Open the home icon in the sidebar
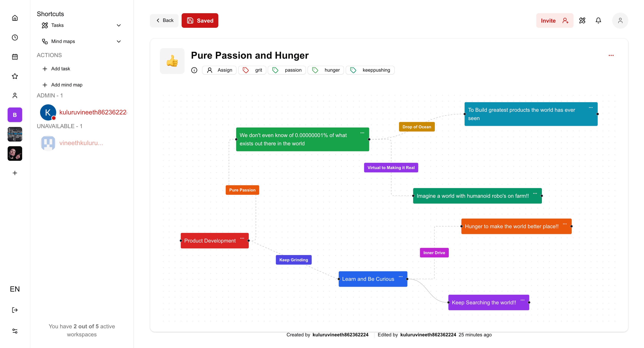This screenshot has height=348, width=644. pyautogui.click(x=15, y=18)
